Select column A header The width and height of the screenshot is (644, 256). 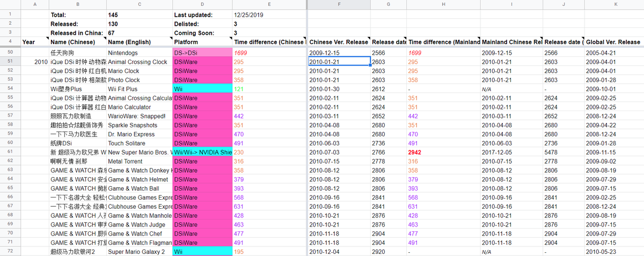pyautogui.click(x=34, y=4)
